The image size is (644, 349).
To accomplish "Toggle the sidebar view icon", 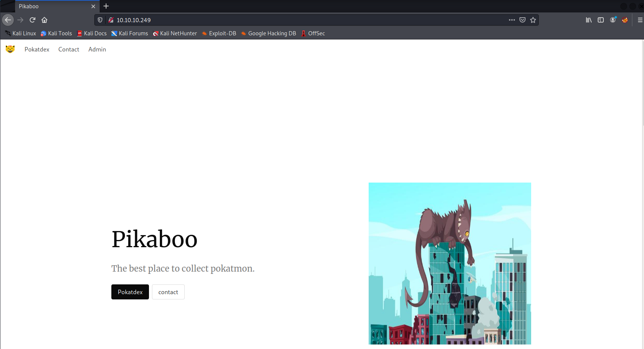I will tap(601, 20).
